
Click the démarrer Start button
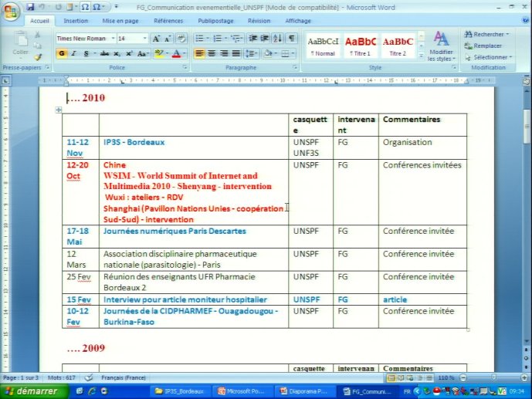(x=32, y=391)
